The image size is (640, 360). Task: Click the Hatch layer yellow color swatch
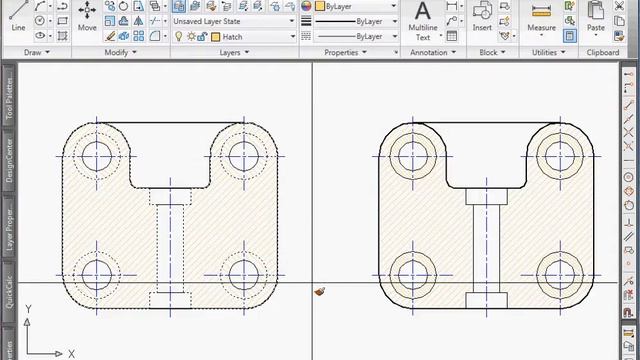tap(216, 37)
